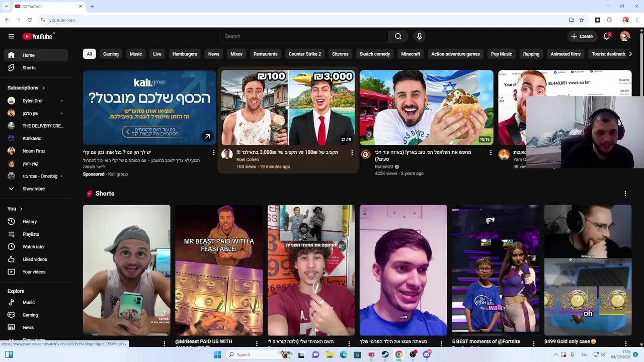Select the Sketch comedy chip
Screen dimensions: 644x362
click(375, 54)
